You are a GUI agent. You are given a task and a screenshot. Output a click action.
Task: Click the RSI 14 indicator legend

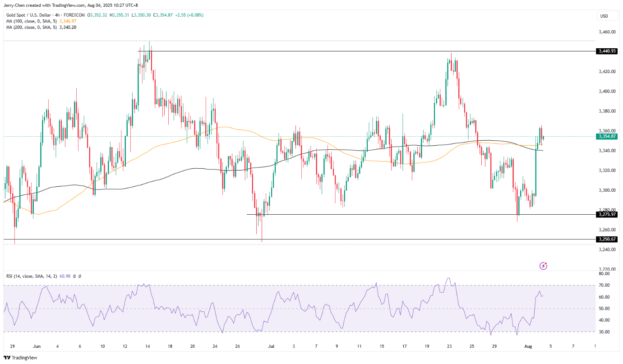(x=31, y=276)
